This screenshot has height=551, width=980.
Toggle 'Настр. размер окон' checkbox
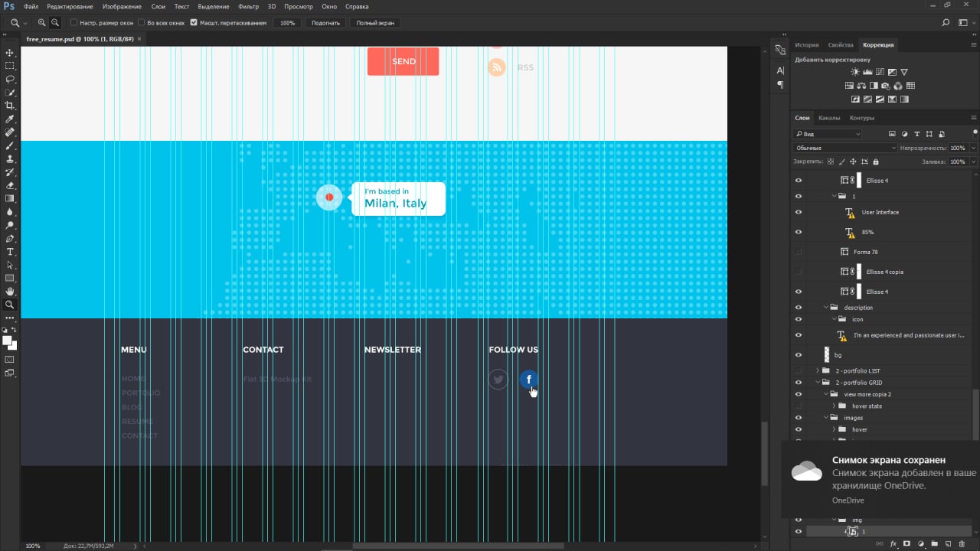[x=73, y=23]
